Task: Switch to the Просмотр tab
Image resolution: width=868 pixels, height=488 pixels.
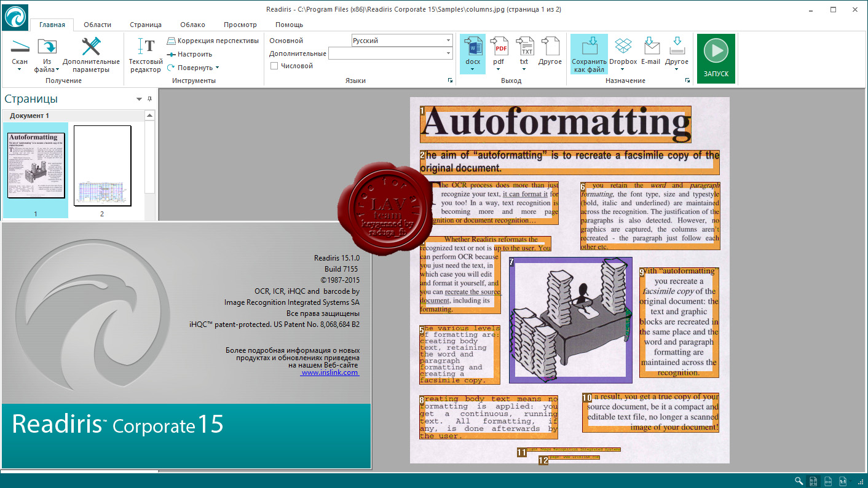Action: (x=240, y=25)
